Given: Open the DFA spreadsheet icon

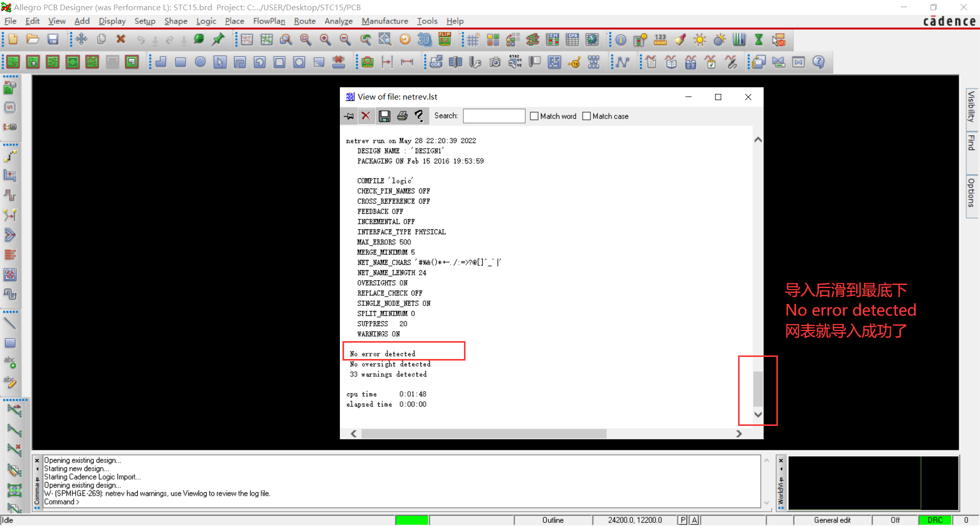Looking at the screenshot, I should (572, 40).
